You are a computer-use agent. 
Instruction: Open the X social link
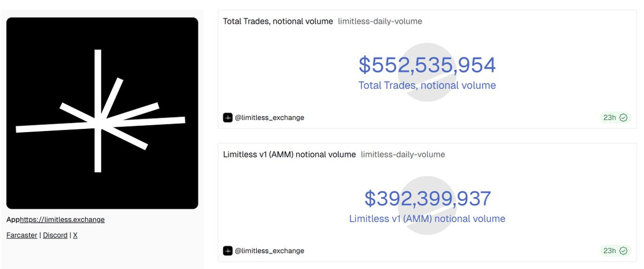tap(75, 235)
